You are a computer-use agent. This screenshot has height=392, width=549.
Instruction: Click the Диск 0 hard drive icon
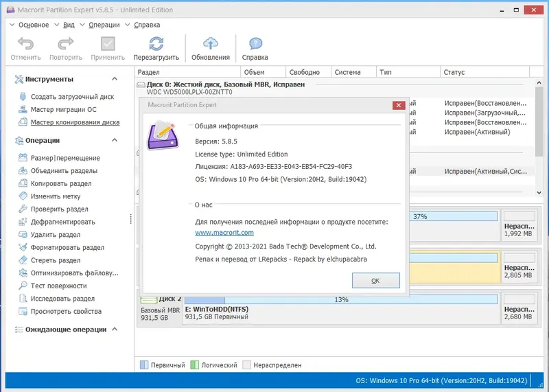pyautogui.click(x=141, y=84)
